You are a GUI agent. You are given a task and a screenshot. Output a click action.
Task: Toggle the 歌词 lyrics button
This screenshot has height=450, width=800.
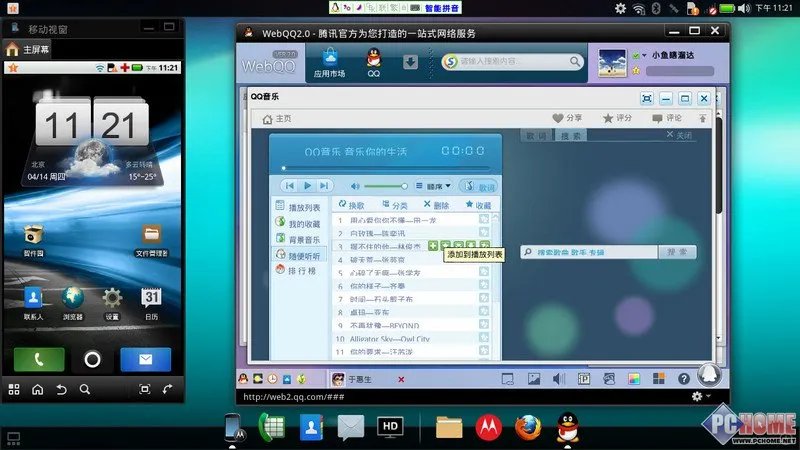click(479, 186)
